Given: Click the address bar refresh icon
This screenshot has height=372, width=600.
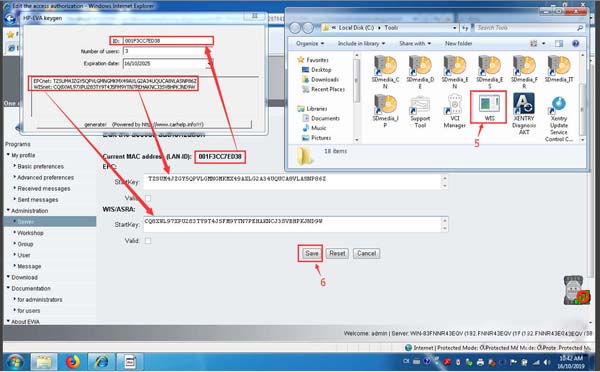Looking at the screenshot, I should point(465,28).
